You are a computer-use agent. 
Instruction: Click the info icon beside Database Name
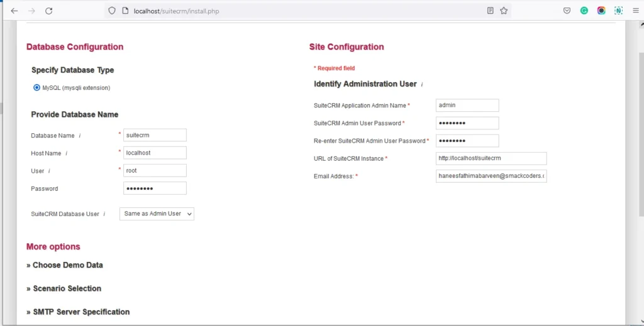pos(80,136)
